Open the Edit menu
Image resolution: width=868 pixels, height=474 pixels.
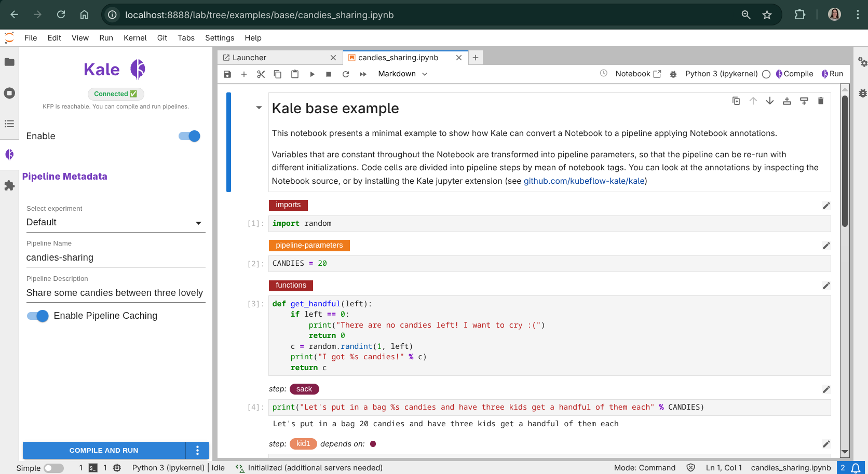(x=54, y=38)
